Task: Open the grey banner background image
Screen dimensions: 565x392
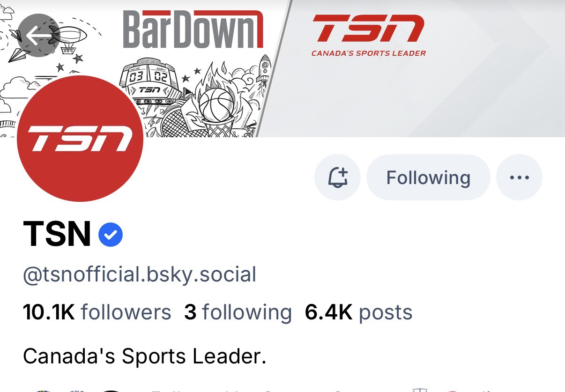Action: pos(468,94)
